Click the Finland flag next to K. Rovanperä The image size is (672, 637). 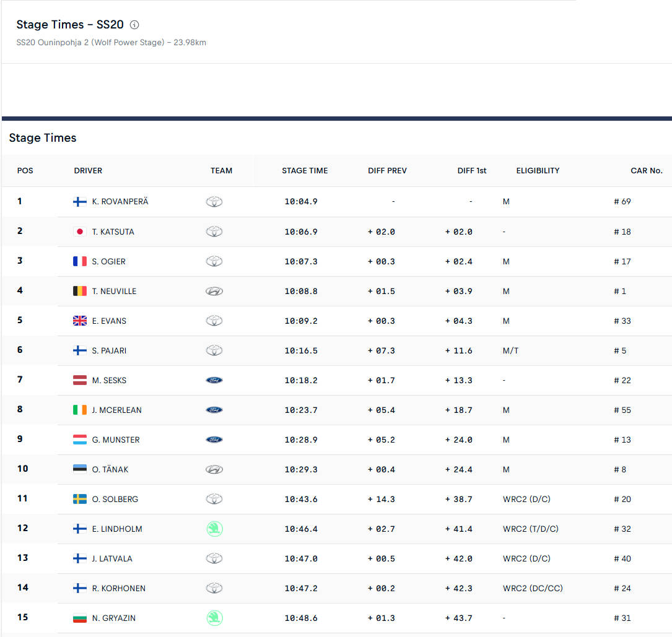(80, 202)
